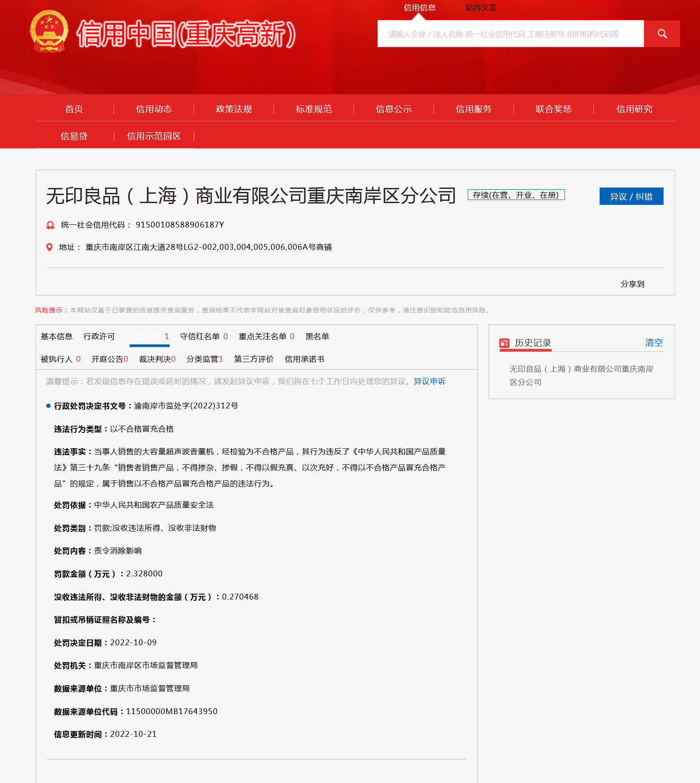The width and height of the screenshot is (700, 783).
Task: Open the 政策法规 menu item
Action: point(234,109)
